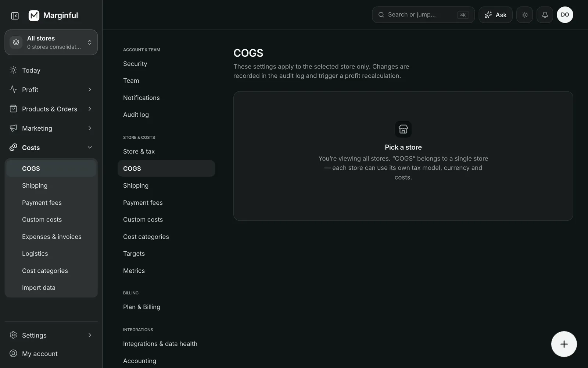The image size is (588, 368).
Task: Click the store icon above Pick a store
Action: click(x=403, y=129)
